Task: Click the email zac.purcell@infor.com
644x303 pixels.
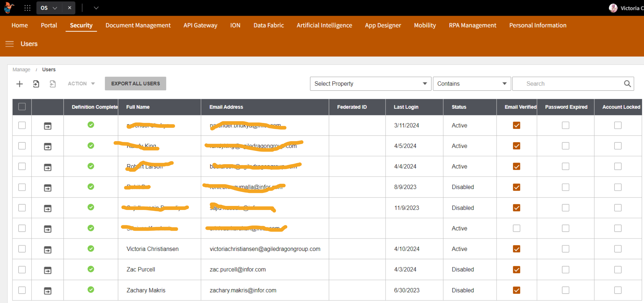Action: [238, 270]
